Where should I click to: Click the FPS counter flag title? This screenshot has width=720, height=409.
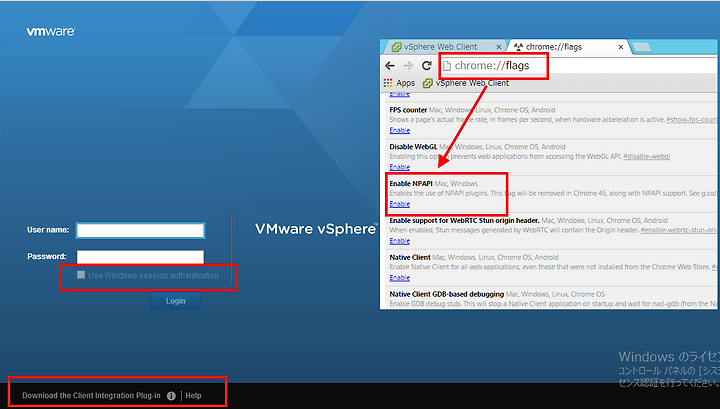point(408,110)
